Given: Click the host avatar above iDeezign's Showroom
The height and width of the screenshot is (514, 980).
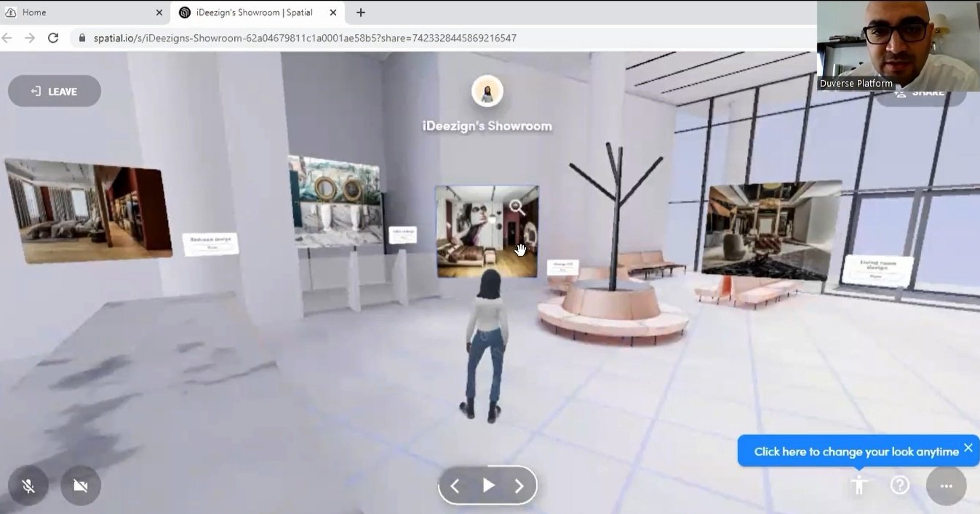Looking at the screenshot, I should tap(487, 92).
